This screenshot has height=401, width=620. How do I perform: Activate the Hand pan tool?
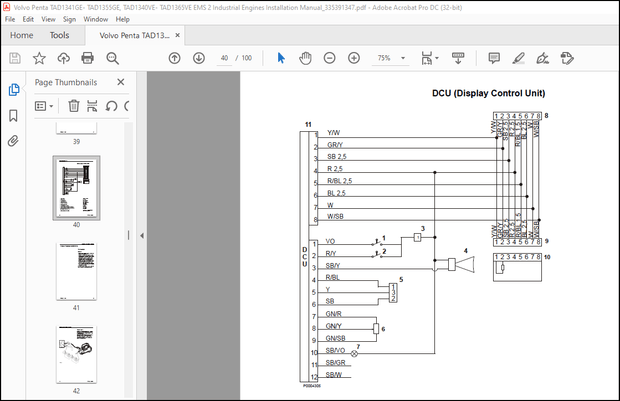305,58
